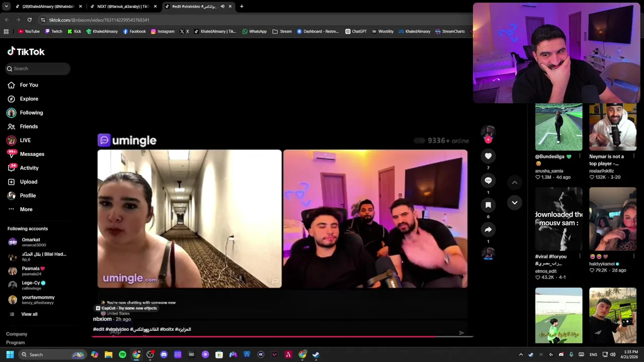Open the tab search dropdown arrow
Image resolution: width=644 pixels, height=362 pixels.
[x=6, y=7]
